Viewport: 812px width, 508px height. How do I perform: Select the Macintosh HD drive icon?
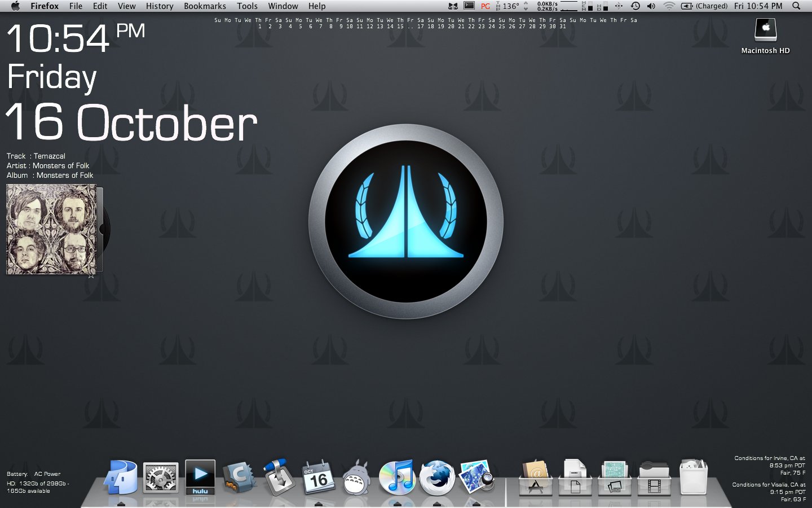click(765, 36)
